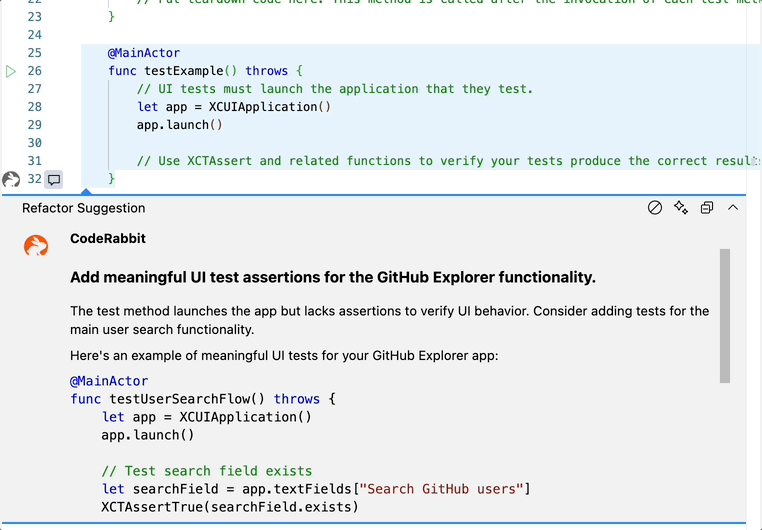
Task: Click the Refactor Suggestion title
Action: [84, 208]
